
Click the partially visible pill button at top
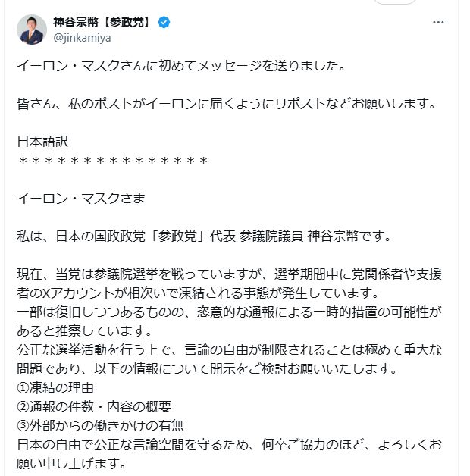(395, 2)
